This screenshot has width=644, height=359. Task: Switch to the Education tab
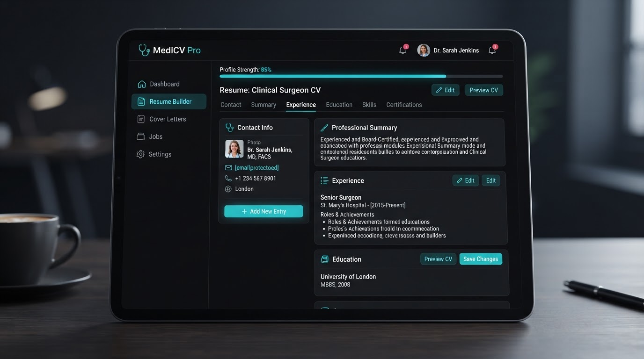(339, 105)
